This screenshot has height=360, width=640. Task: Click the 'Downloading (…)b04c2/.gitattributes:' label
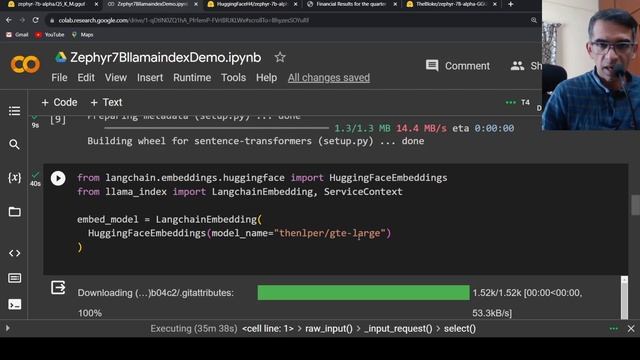coord(156,293)
